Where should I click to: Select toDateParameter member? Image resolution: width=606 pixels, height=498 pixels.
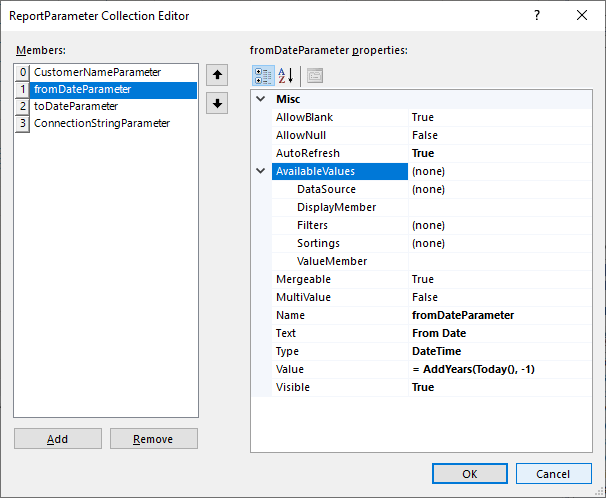pyautogui.click(x=76, y=106)
